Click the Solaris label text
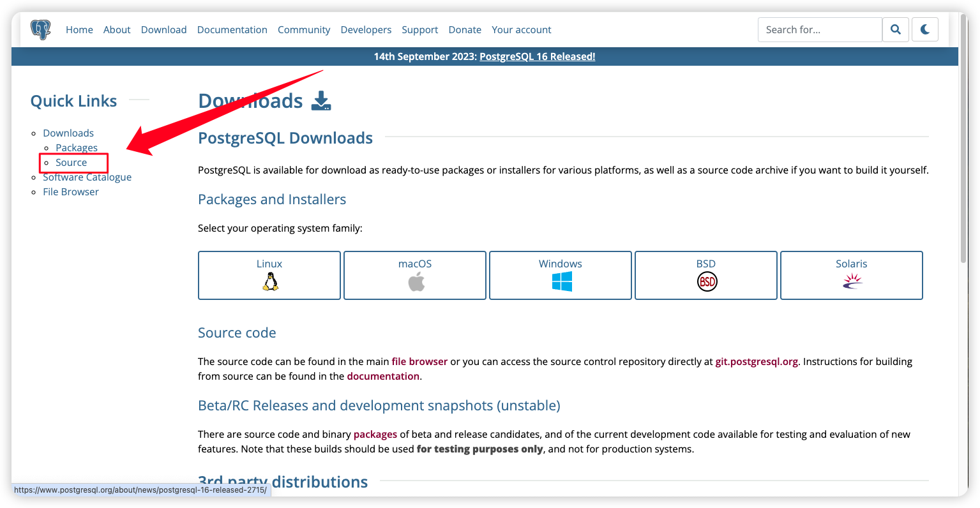This screenshot has height=508, width=980. tap(852, 264)
